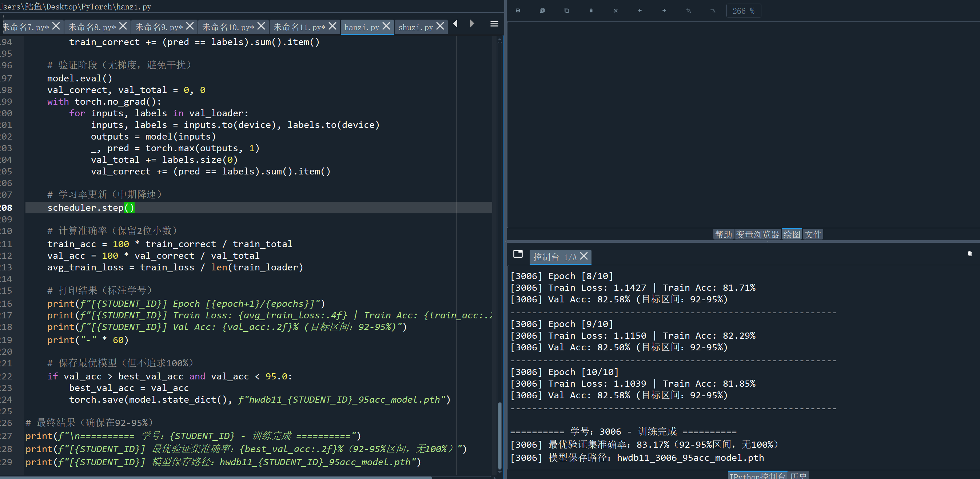Viewport: 980px width, 479px height.
Task: Go to the next plot arrow
Action: point(664,11)
